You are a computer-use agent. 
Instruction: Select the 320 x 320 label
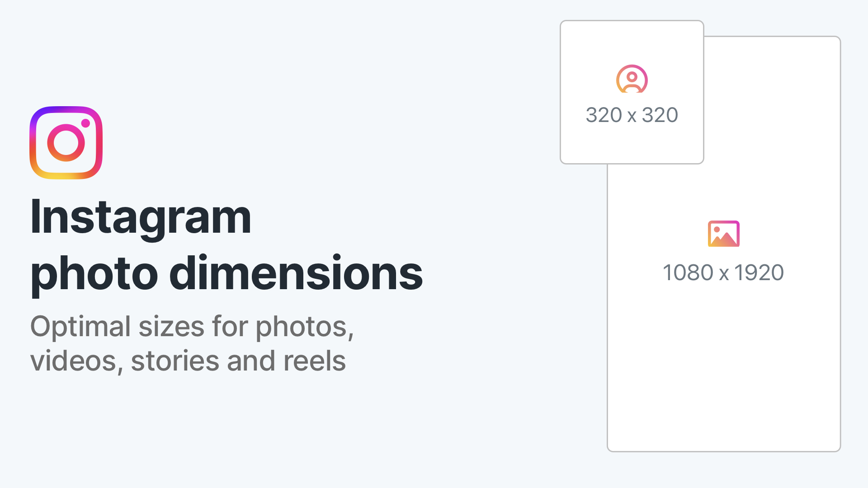(x=632, y=115)
